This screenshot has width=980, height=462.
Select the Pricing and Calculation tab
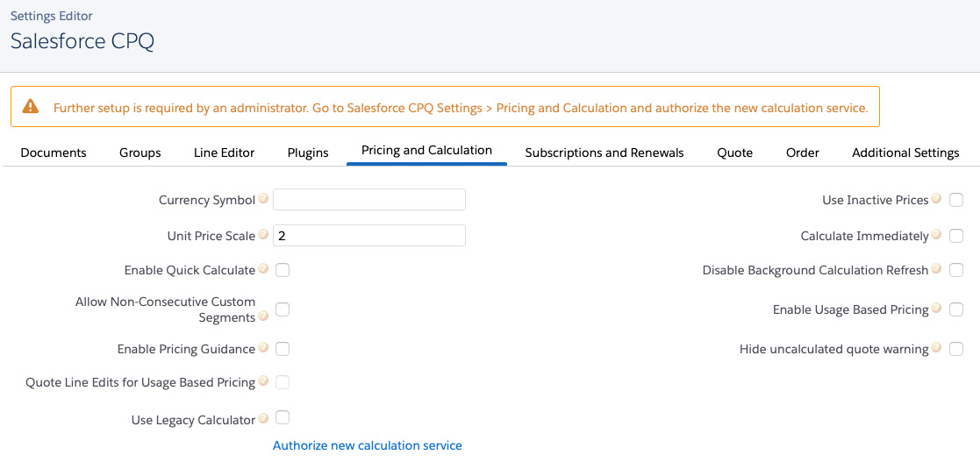427,151
